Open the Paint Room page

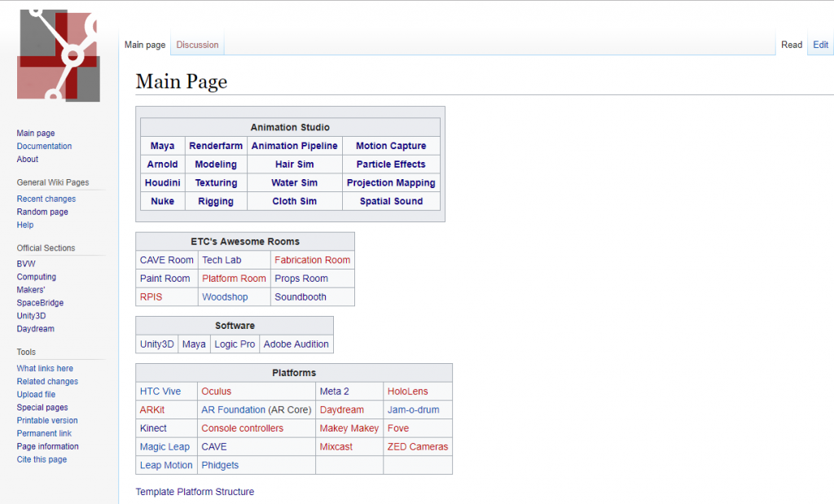(165, 278)
